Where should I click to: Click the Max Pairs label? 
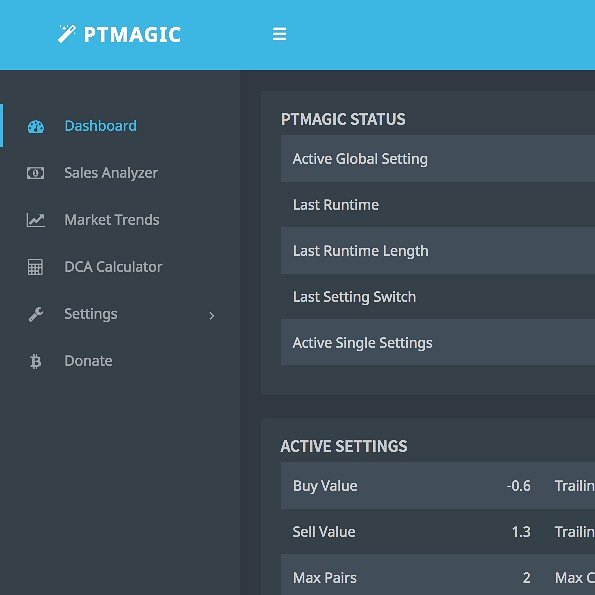[x=325, y=578]
